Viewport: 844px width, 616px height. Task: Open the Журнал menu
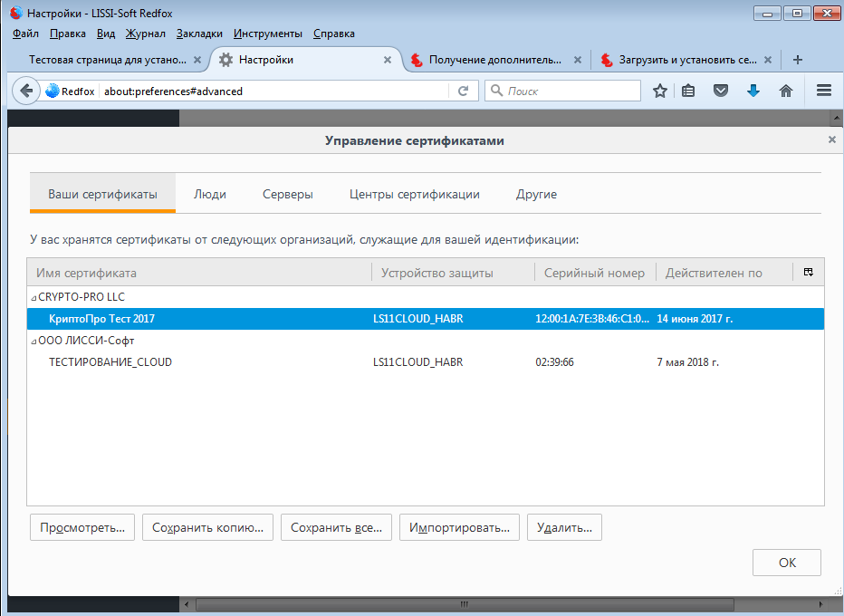pos(145,34)
